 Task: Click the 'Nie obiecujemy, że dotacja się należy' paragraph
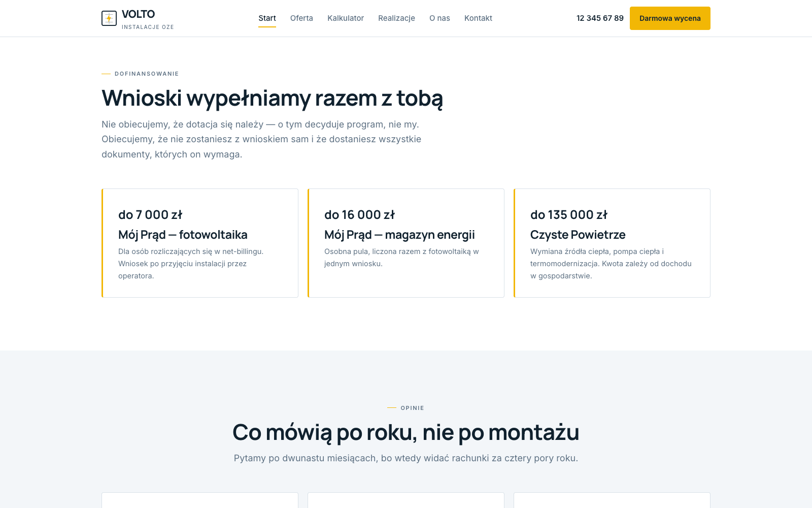point(261,139)
